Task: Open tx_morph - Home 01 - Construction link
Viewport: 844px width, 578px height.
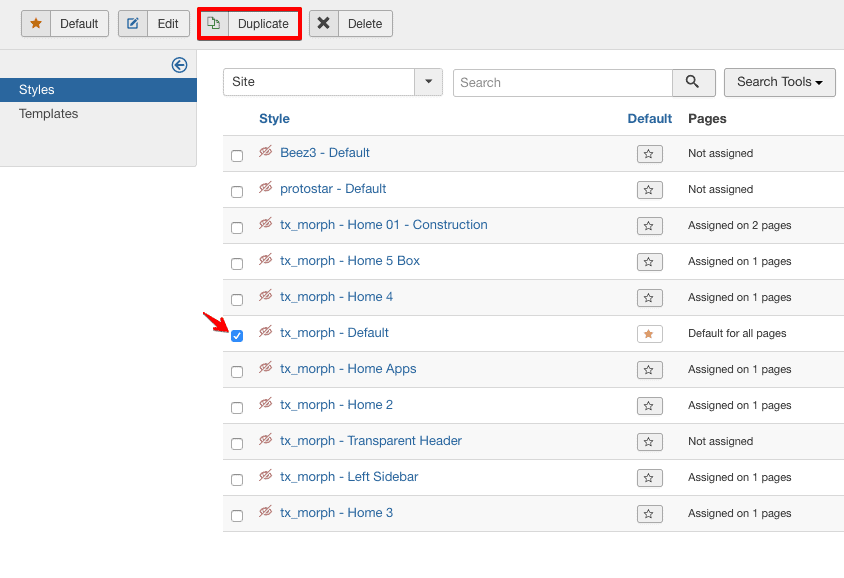Action: tap(384, 224)
